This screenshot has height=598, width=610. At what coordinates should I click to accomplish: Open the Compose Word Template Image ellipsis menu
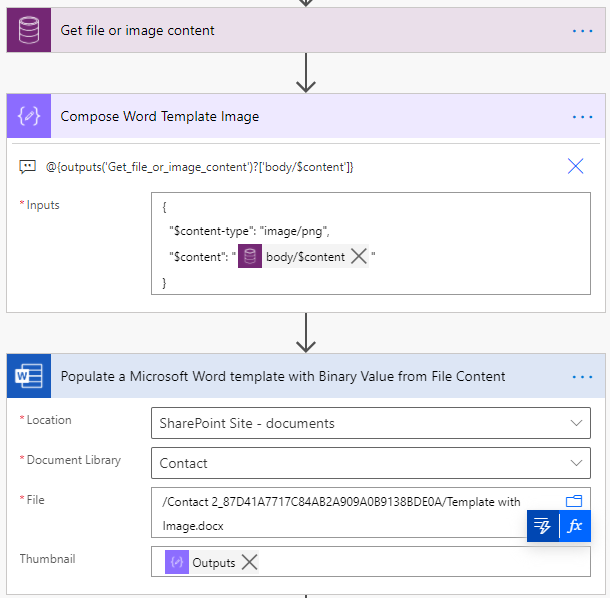click(x=583, y=117)
